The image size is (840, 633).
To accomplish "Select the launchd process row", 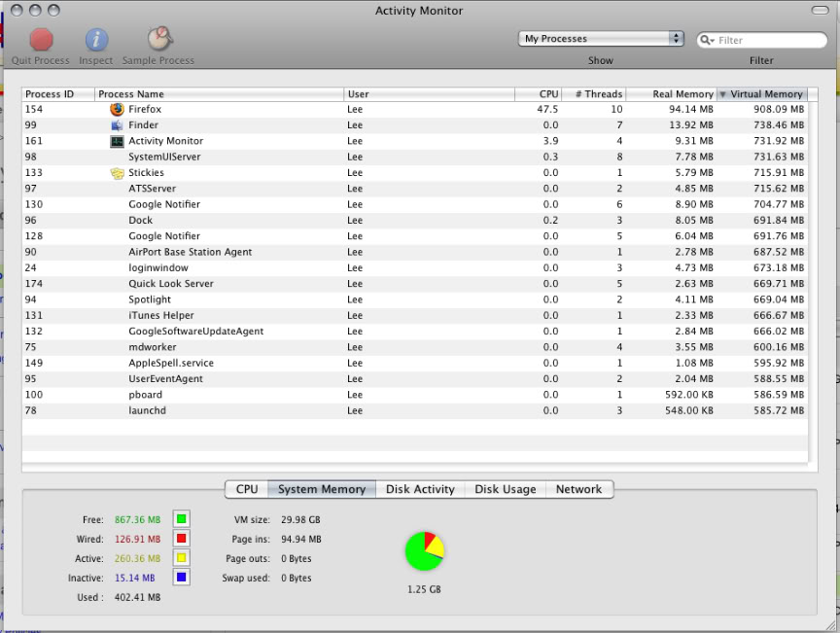I will tap(414, 410).
